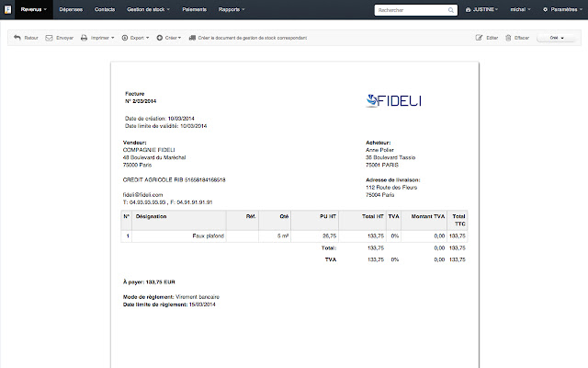Click the Editer label

pyautogui.click(x=492, y=38)
